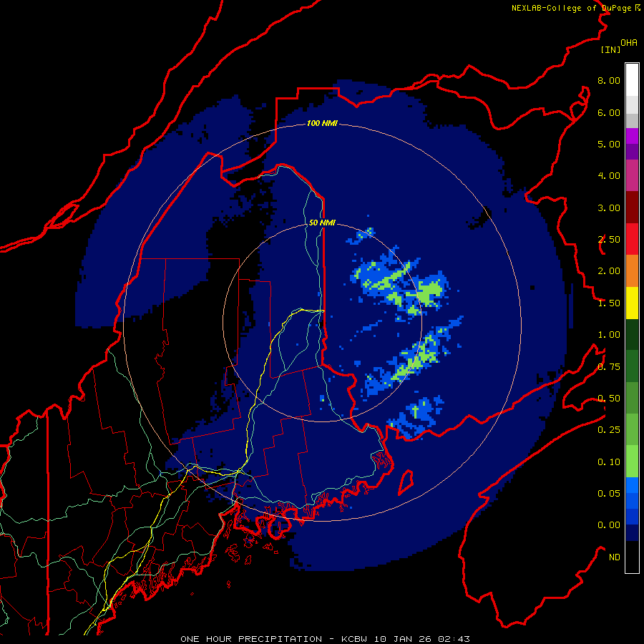Click the 5.00 legend value
Screen dimensions: 644x644
pyautogui.click(x=609, y=144)
